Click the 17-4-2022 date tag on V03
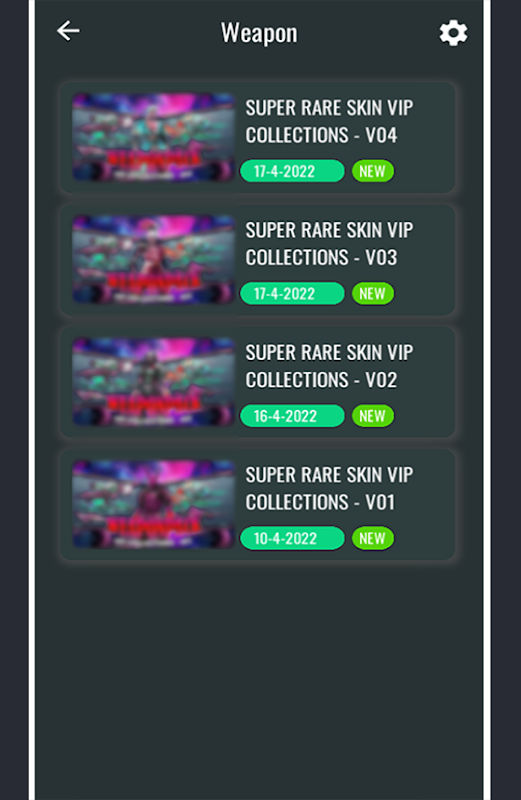 click(x=292, y=293)
